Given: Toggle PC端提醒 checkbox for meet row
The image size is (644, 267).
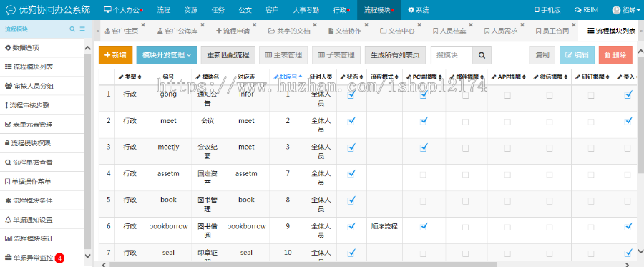Looking at the screenshot, I should coord(424,121).
